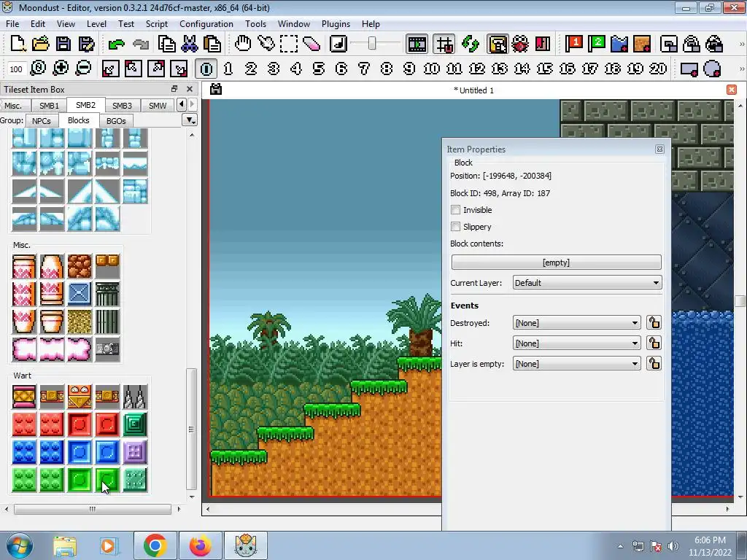Expand the top toolbar overflow chevron
The image size is (747, 560).
click(741, 44)
